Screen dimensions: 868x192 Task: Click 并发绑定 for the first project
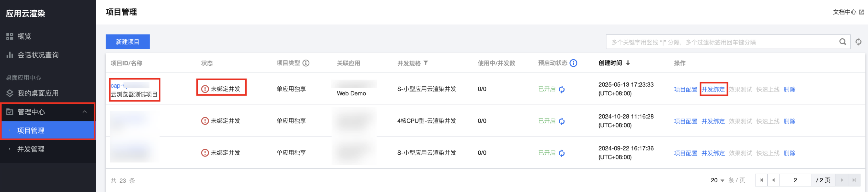coord(713,90)
